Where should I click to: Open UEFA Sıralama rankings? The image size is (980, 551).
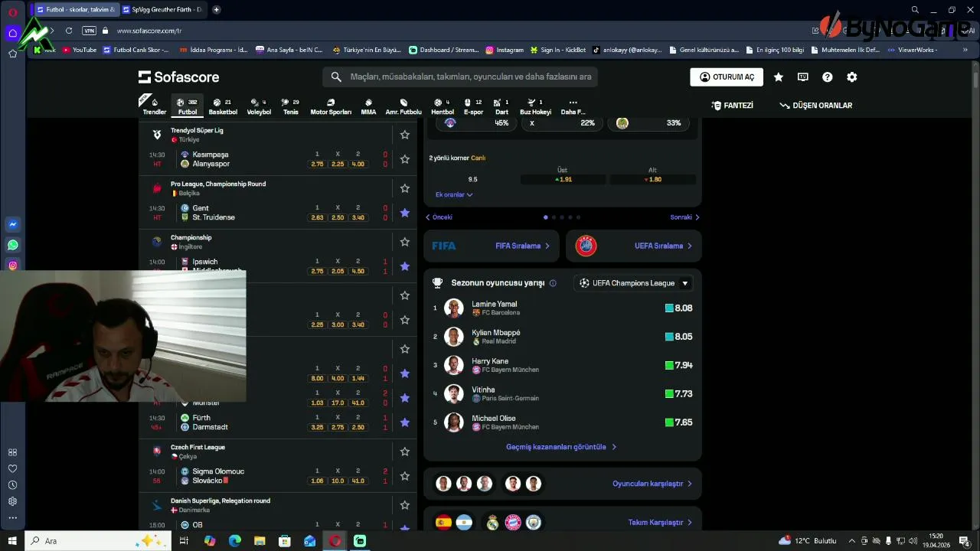(x=633, y=246)
